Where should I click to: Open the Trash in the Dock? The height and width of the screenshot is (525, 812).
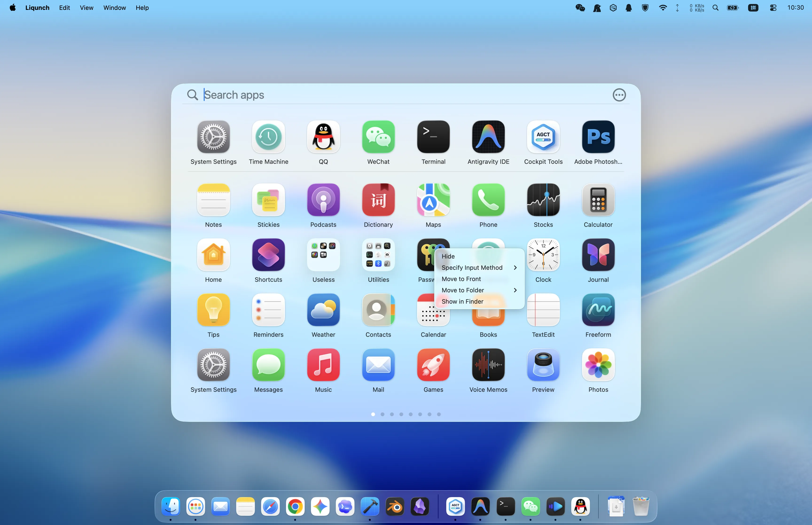pyautogui.click(x=641, y=507)
